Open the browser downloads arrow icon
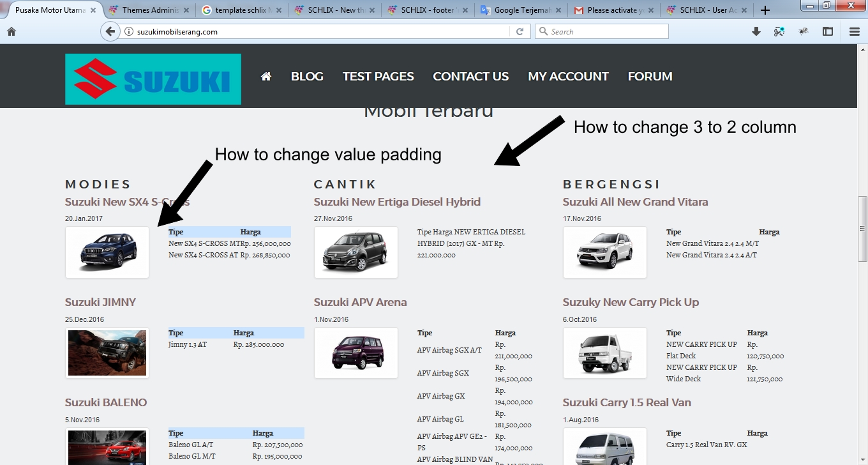 click(x=756, y=31)
